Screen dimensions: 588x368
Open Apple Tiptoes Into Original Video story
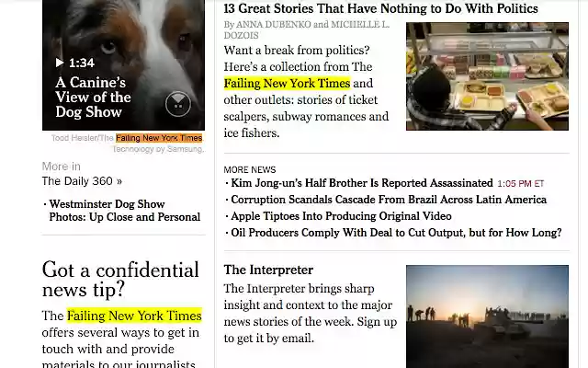341,216
